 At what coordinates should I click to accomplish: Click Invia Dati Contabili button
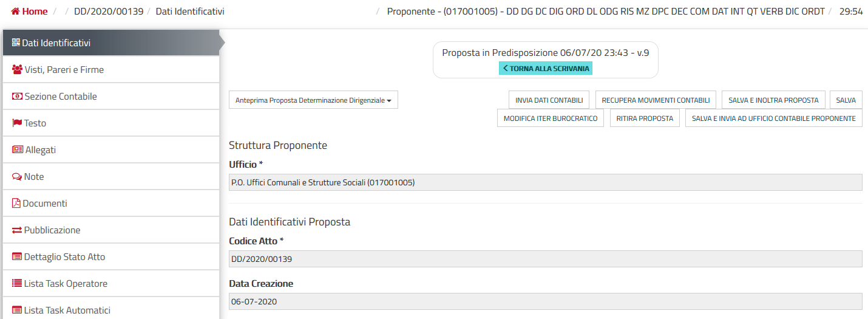tap(549, 100)
